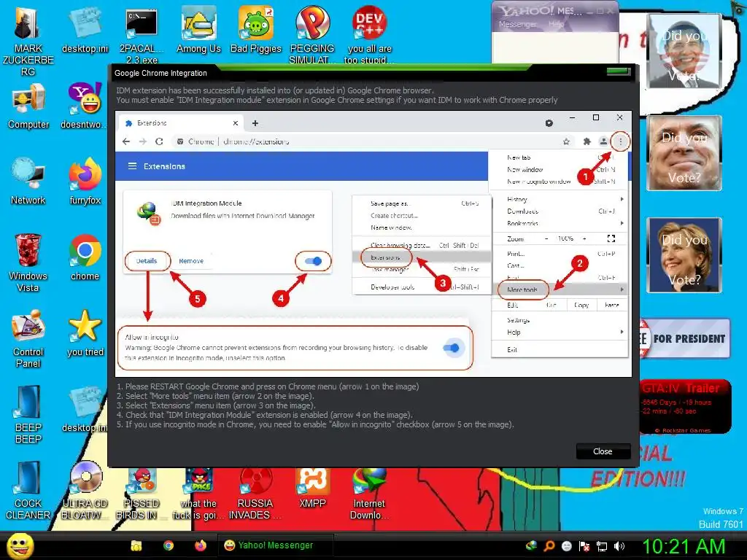Open the smiley-face Start button
This screenshot has width=747, height=560.
coord(20,545)
